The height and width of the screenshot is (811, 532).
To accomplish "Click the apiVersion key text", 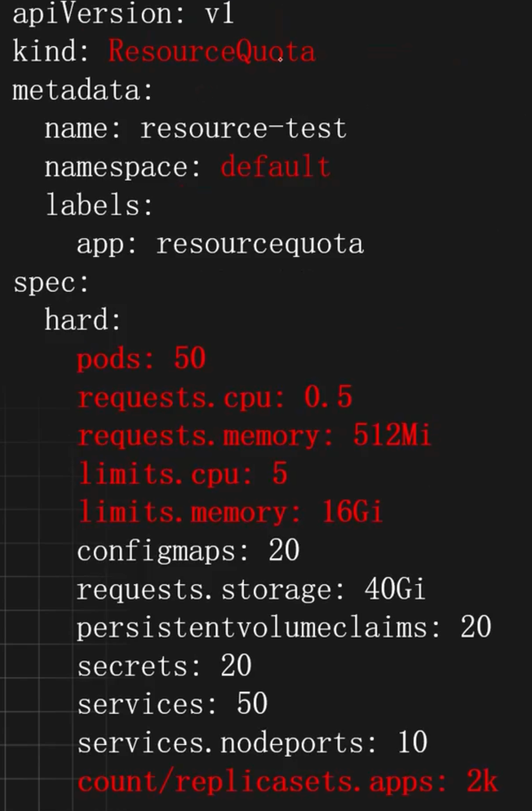I will 91,13.
